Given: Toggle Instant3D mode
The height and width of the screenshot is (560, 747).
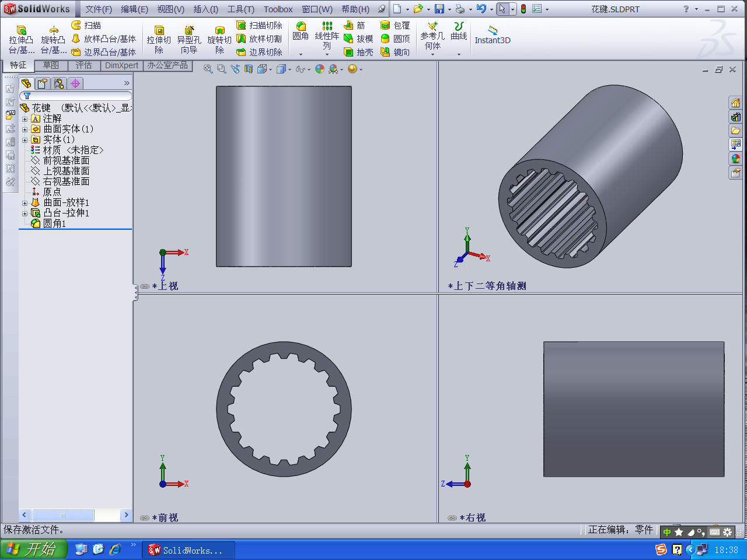Looking at the screenshot, I should click(x=493, y=35).
